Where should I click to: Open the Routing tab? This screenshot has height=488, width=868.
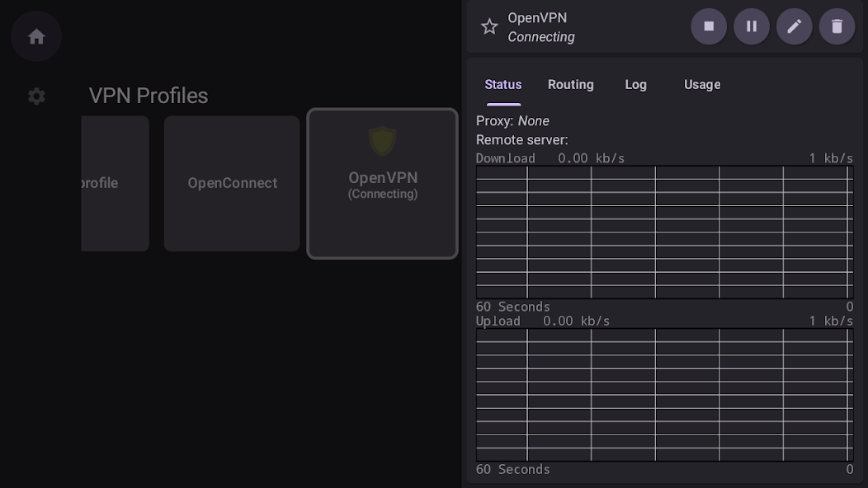click(571, 85)
